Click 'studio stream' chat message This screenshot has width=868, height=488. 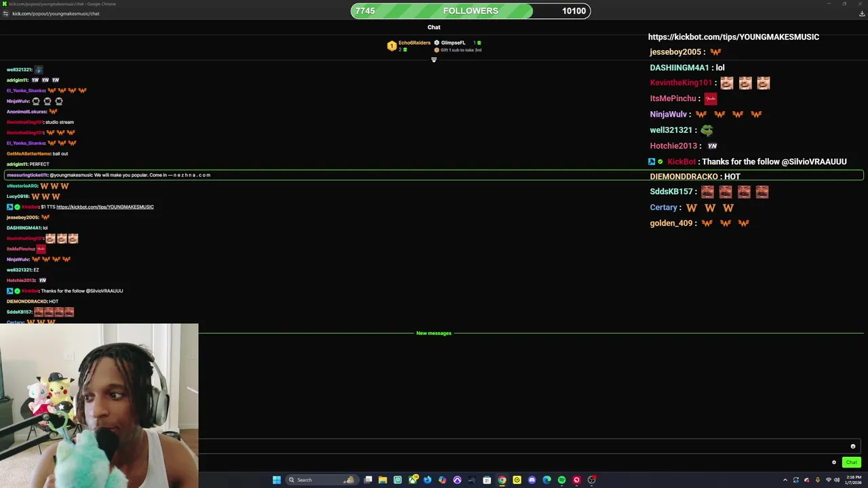pos(59,122)
